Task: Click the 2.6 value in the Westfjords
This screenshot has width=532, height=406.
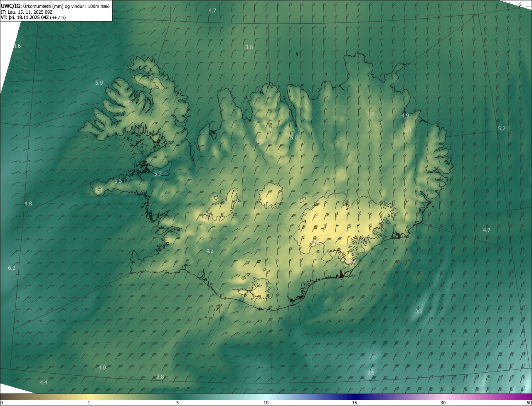Action: coord(127,103)
